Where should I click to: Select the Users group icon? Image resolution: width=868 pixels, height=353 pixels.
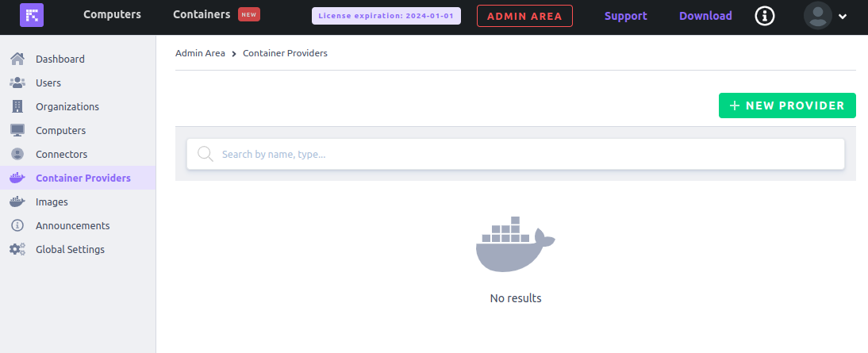click(17, 82)
